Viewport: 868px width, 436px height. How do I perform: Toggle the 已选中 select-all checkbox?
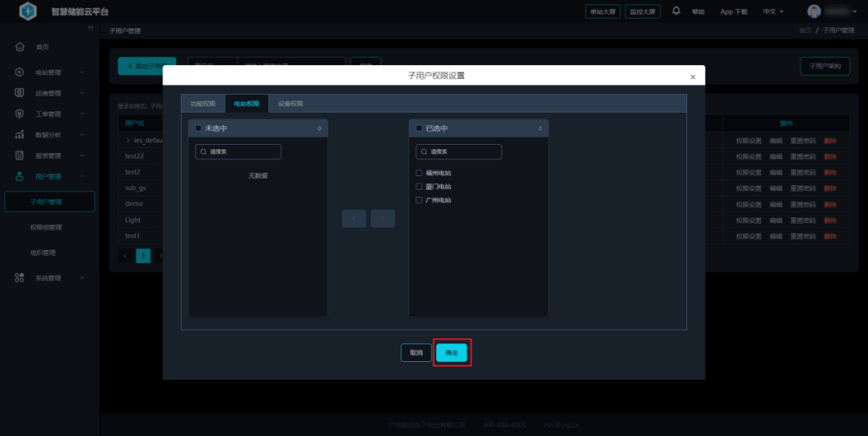click(x=419, y=128)
